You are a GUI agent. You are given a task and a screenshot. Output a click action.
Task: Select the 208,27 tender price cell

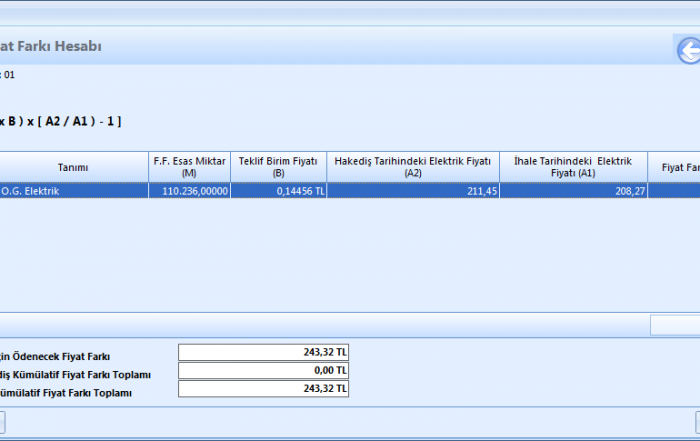pos(573,191)
